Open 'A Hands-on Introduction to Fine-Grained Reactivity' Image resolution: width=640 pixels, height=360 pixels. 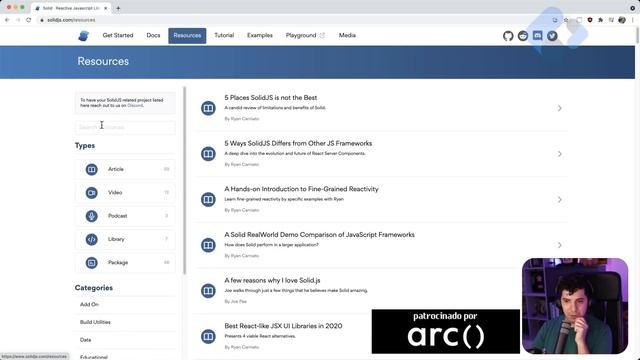301,189
